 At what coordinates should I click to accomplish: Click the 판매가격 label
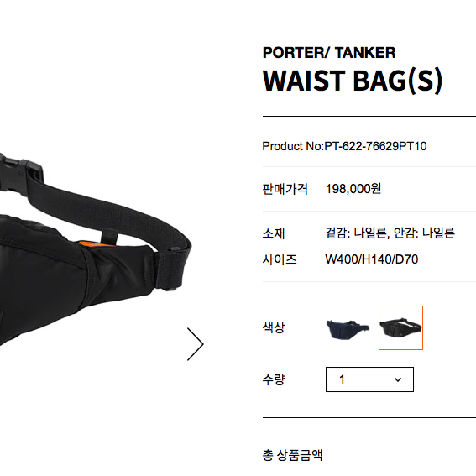285,189
